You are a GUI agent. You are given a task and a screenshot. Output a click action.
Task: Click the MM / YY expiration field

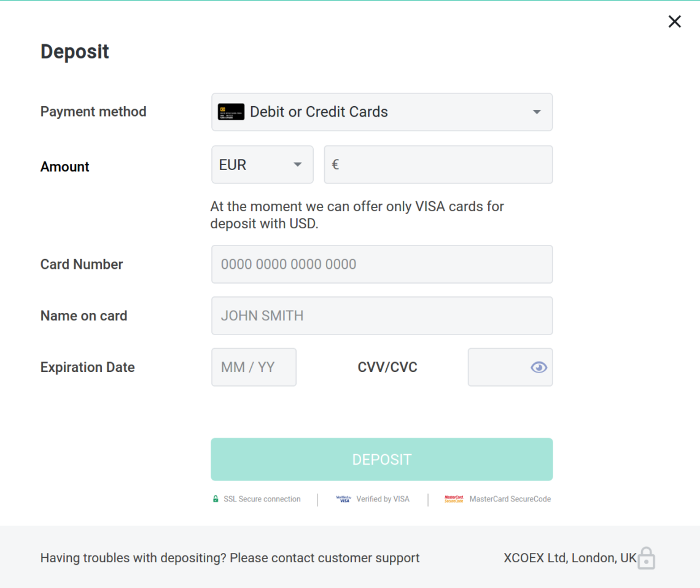254,367
